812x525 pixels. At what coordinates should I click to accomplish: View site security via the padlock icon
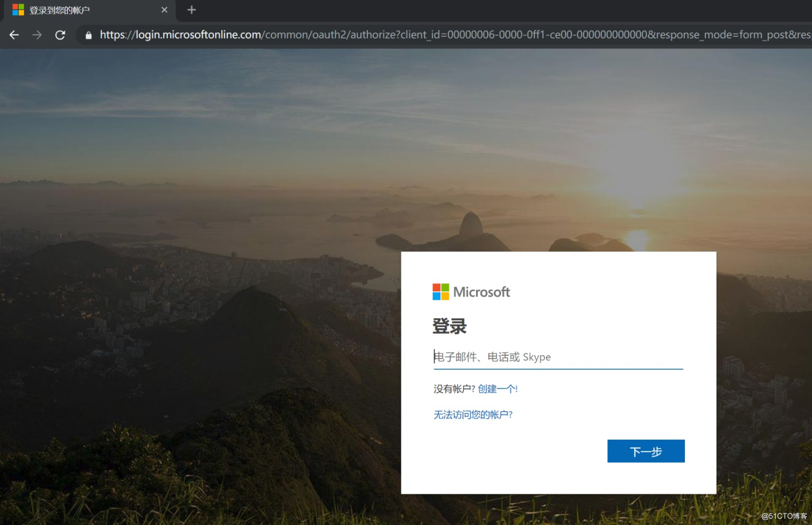click(x=89, y=35)
